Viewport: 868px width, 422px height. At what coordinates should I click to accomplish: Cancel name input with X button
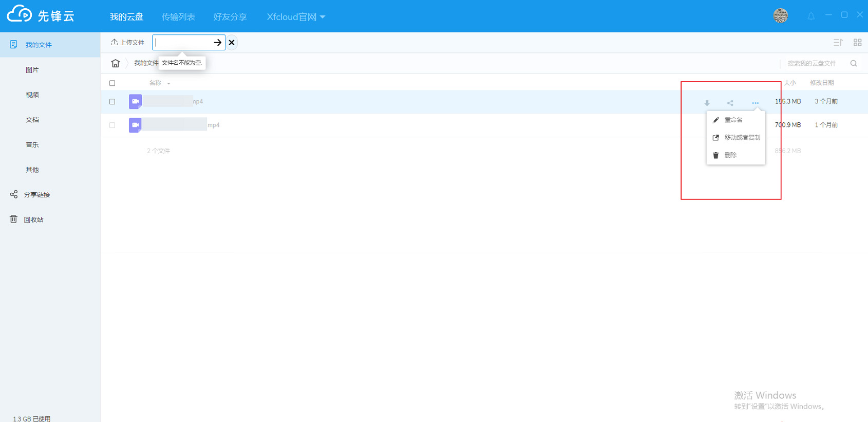pyautogui.click(x=232, y=43)
